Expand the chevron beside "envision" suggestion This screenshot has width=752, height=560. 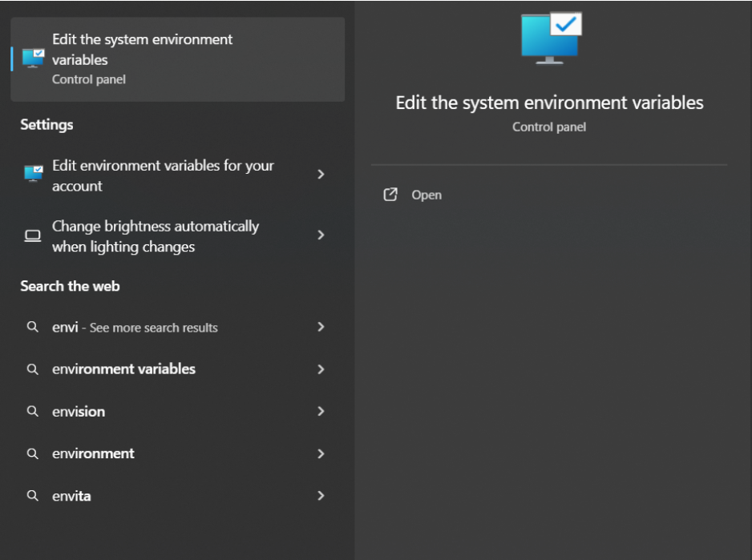point(321,411)
